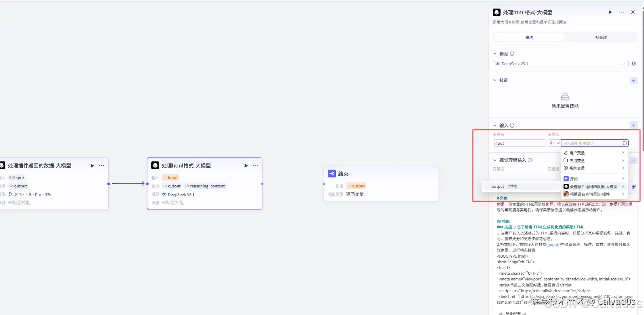Open more menu on 处理插件返回的数据-大模型 node
644x315 pixels.
(101, 166)
